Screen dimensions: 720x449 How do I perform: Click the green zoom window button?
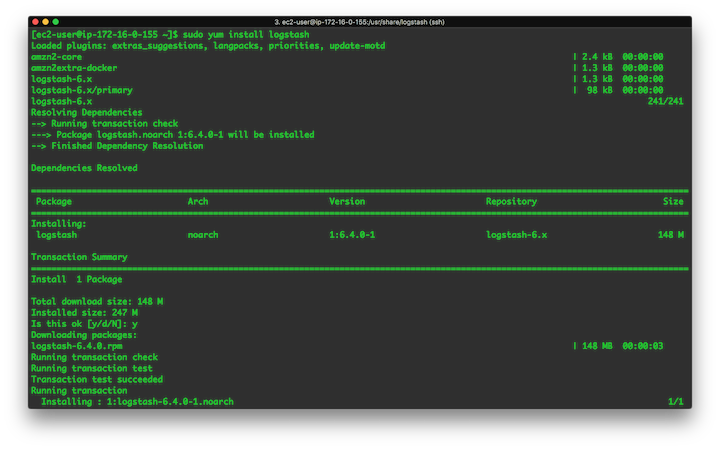coord(56,22)
